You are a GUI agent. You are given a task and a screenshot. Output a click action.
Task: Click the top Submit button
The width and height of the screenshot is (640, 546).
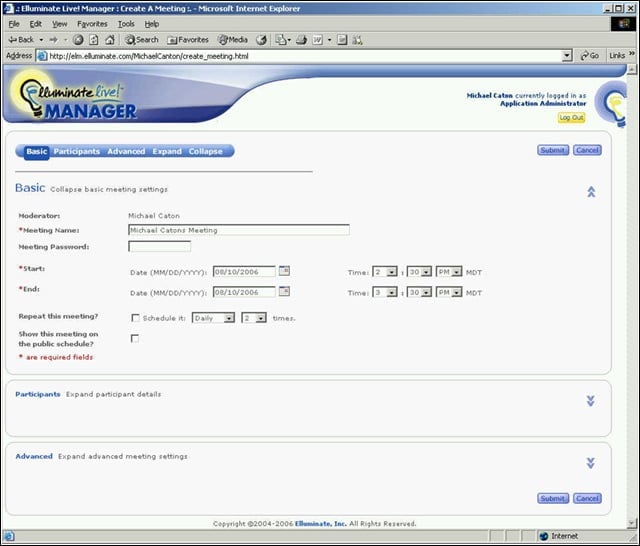[x=553, y=150]
